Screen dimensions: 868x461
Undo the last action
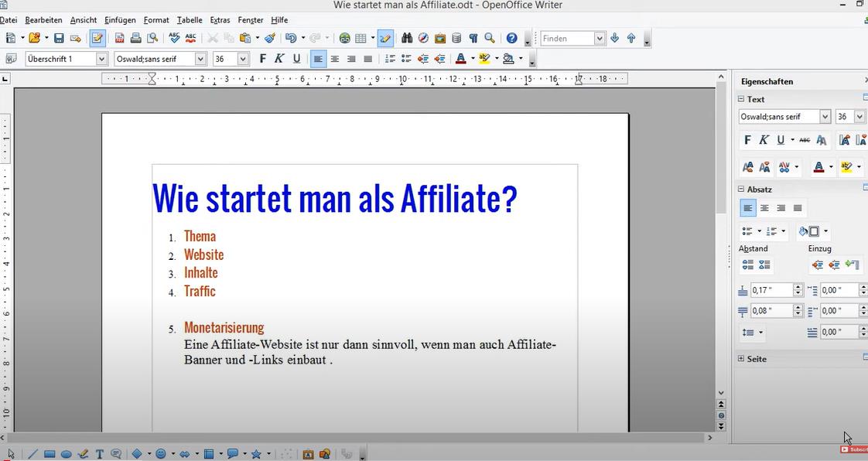(291, 38)
